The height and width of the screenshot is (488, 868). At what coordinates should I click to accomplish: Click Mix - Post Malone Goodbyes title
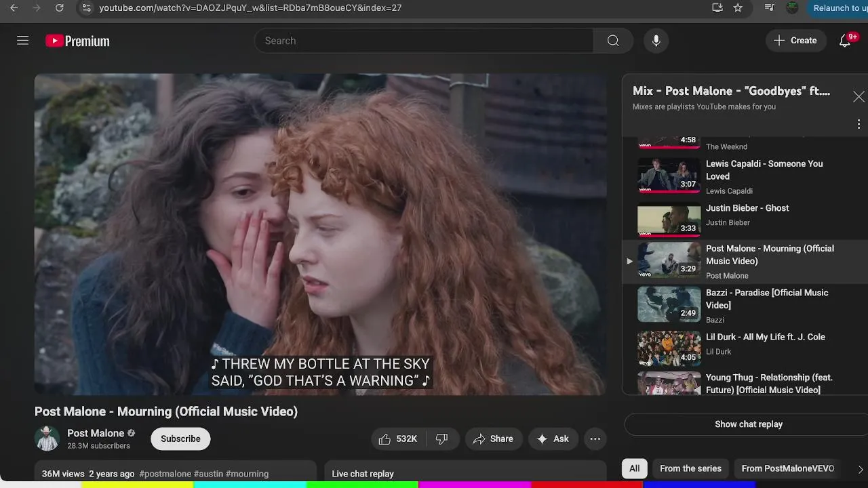click(x=731, y=91)
